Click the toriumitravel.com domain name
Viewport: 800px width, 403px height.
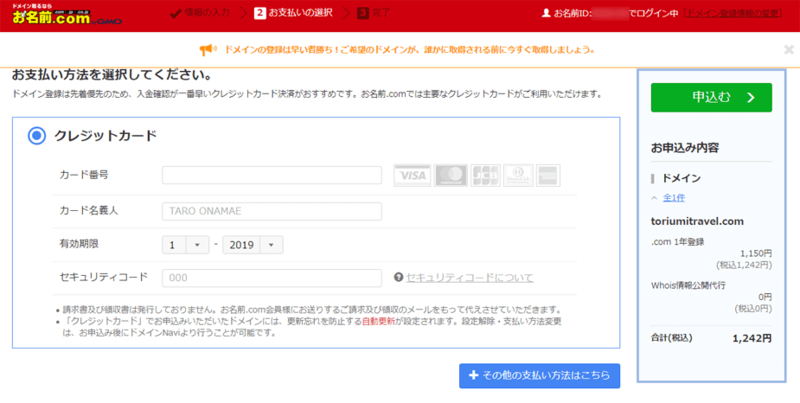697,221
